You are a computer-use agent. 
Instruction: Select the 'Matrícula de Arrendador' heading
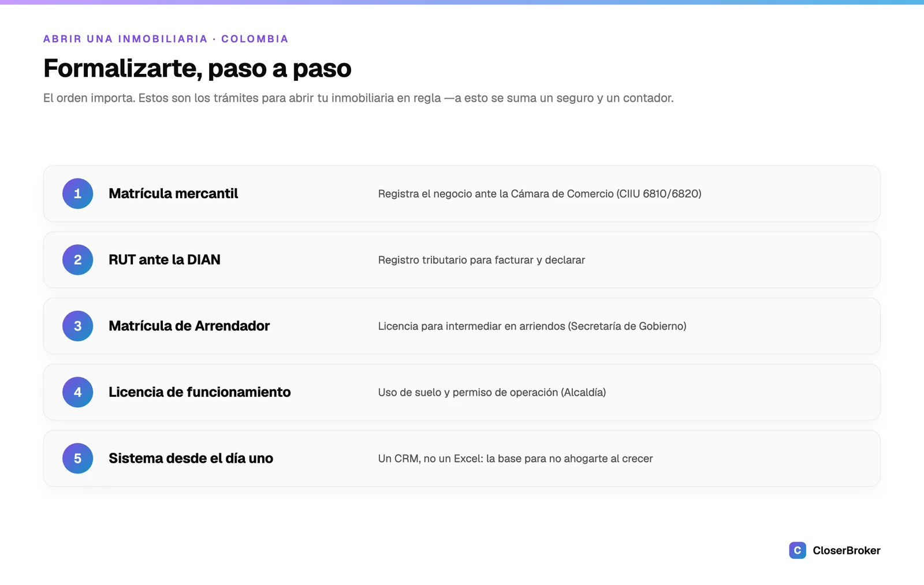pos(189,326)
